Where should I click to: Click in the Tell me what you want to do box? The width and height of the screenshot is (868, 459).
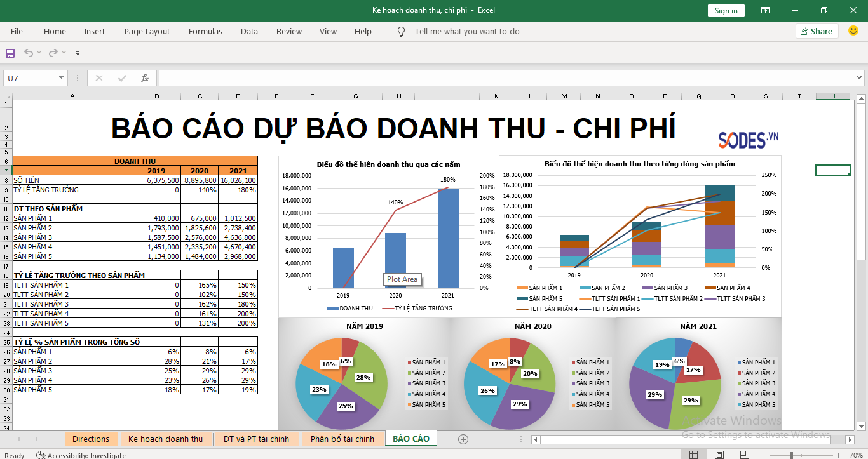[467, 31]
